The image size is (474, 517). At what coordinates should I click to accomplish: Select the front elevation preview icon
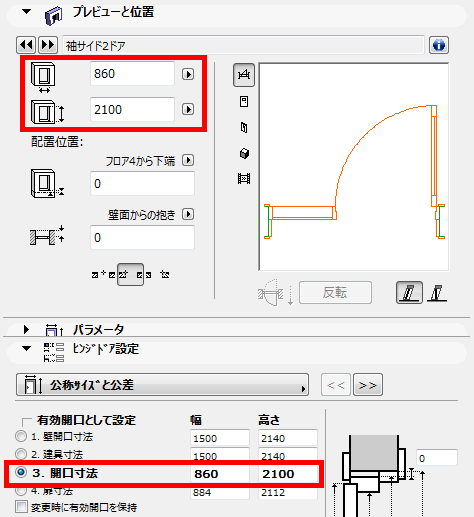coord(244,101)
